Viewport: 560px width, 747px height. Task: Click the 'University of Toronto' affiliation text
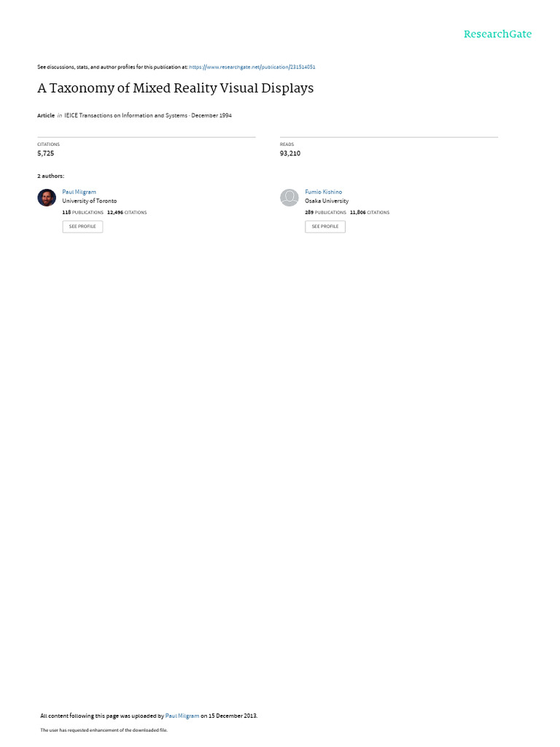coord(90,201)
